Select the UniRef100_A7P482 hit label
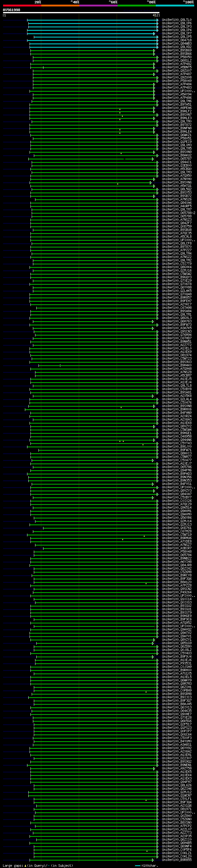The width and height of the screenshot is (197, 868). coord(176,64)
